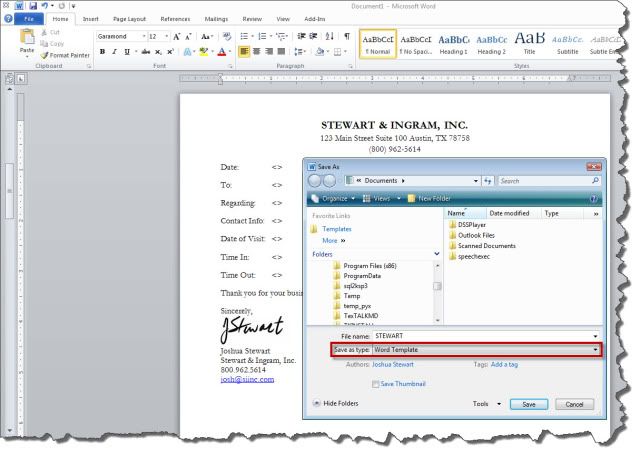This screenshot has width=640, height=454.
Task: Switch to the Page Layout tab
Action: (129, 19)
